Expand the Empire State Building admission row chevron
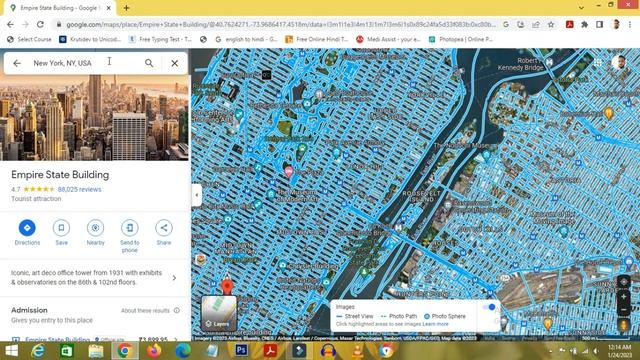The width and height of the screenshot is (640, 360). (176, 339)
